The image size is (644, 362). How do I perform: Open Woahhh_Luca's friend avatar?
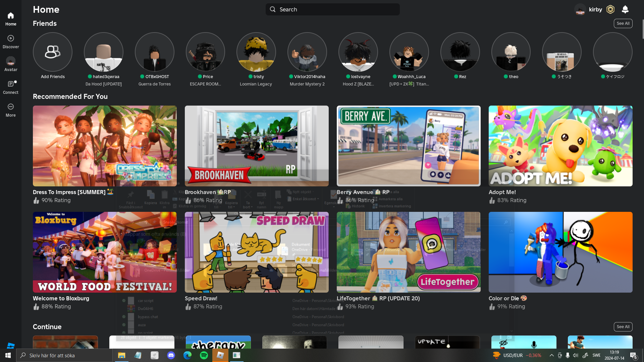pos(409,52)
